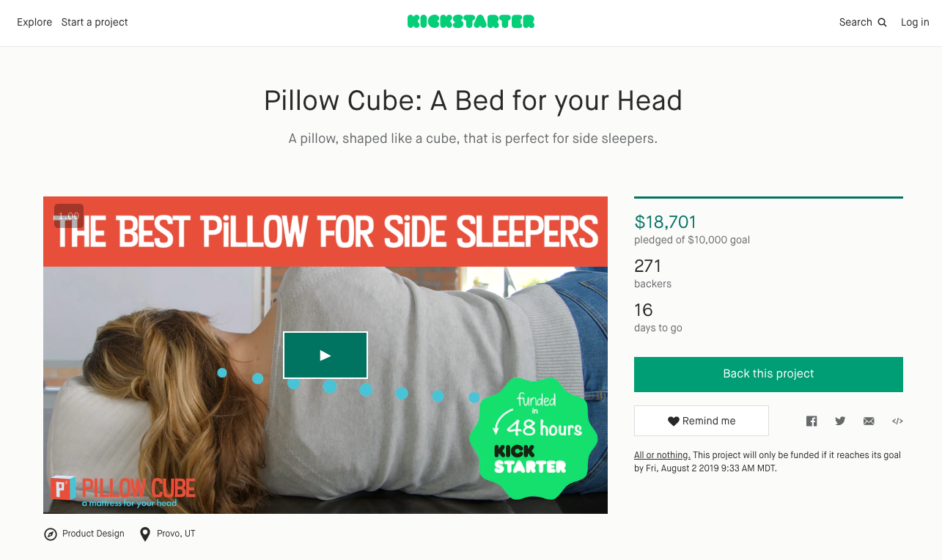Click the search magnifier icon
The width and height of the screenshot is (942, 560).
click(882, 23)
